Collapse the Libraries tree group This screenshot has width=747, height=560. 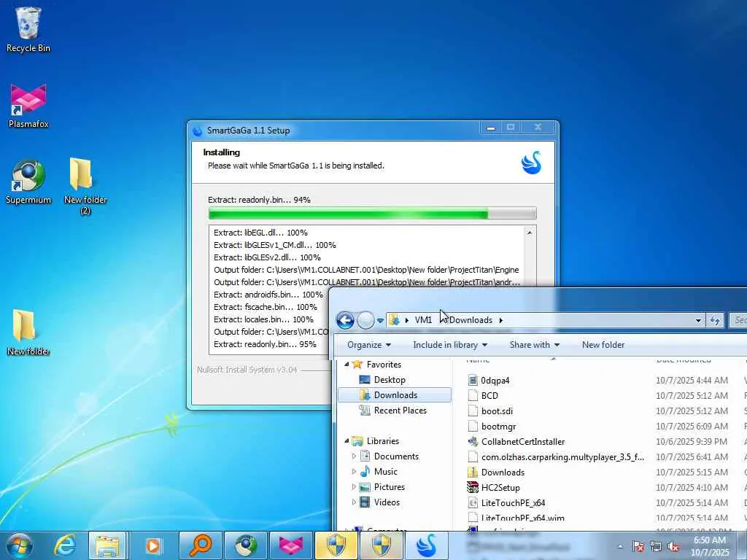click(347, 441)
